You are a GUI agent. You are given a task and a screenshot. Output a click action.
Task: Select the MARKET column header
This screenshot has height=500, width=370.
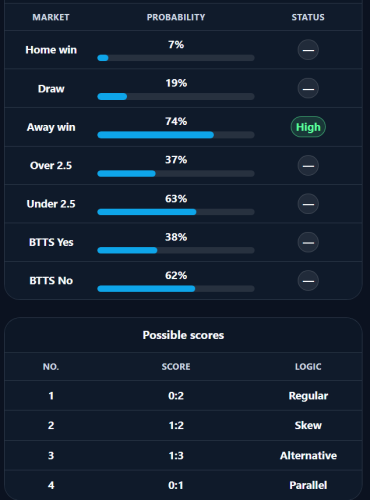51,17
